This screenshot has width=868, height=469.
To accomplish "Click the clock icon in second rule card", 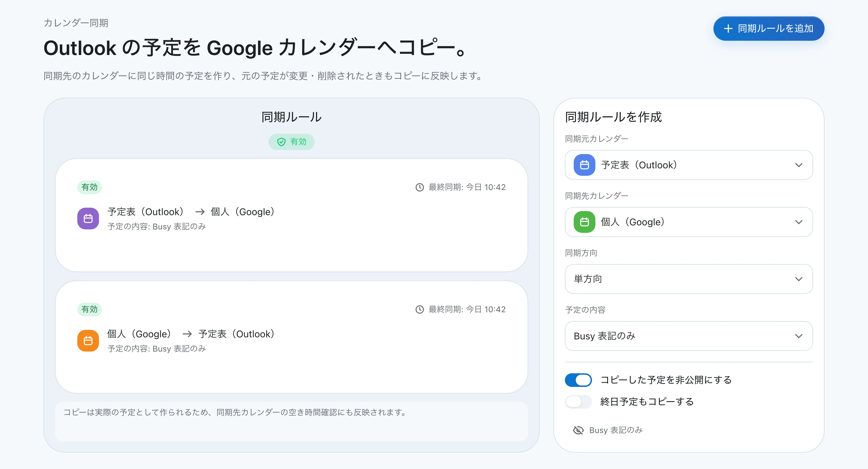I will pos(420,309).
